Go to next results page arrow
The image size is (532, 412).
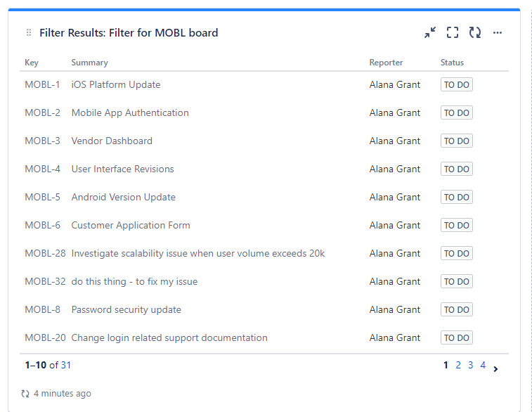pyautogui.click(x=495, y=369)
